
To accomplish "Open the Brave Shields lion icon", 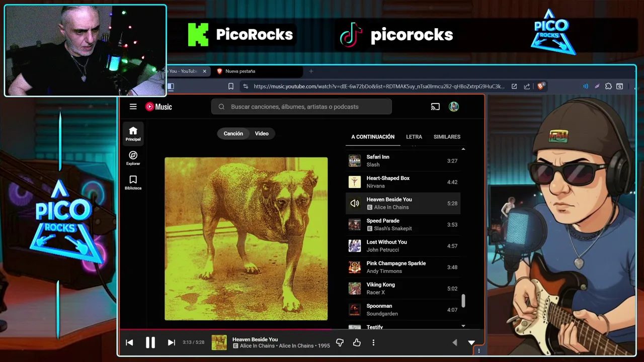I will pos(541,86).
